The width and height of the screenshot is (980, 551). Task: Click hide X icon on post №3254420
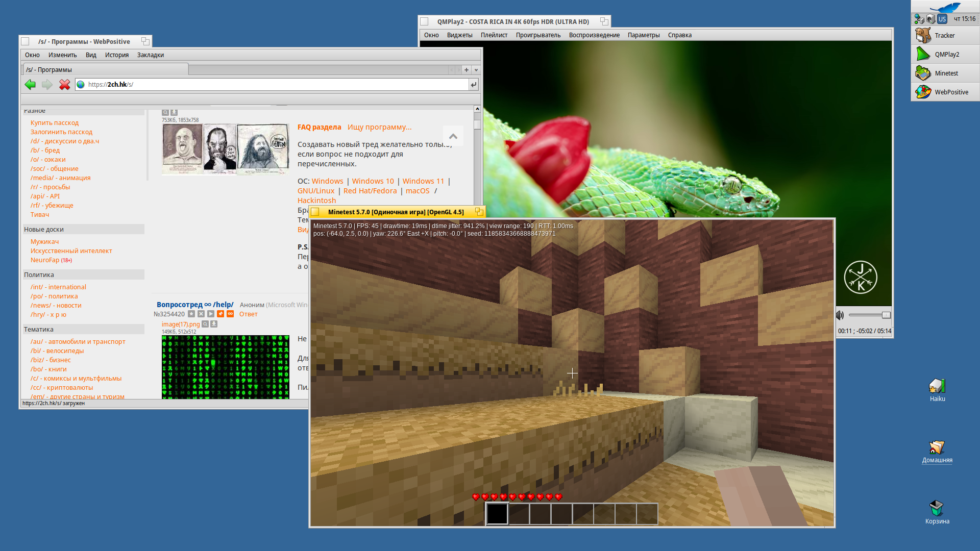tap(201, 314)
